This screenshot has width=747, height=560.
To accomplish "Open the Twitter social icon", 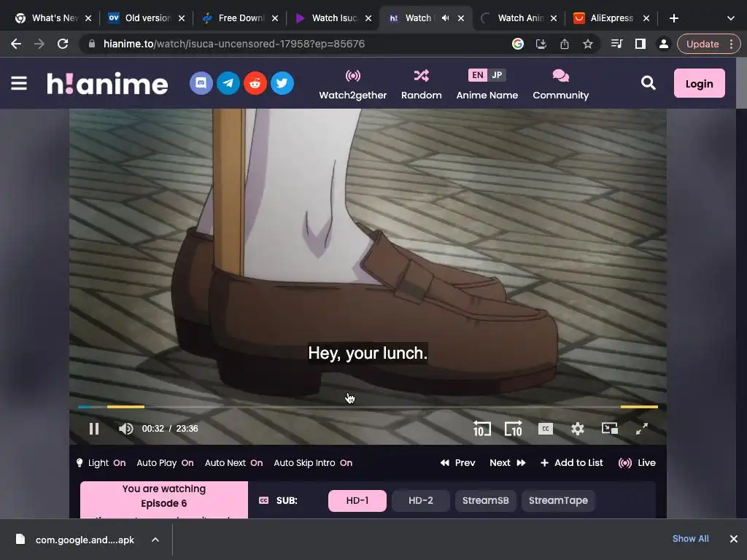I will tap(282, 83).
